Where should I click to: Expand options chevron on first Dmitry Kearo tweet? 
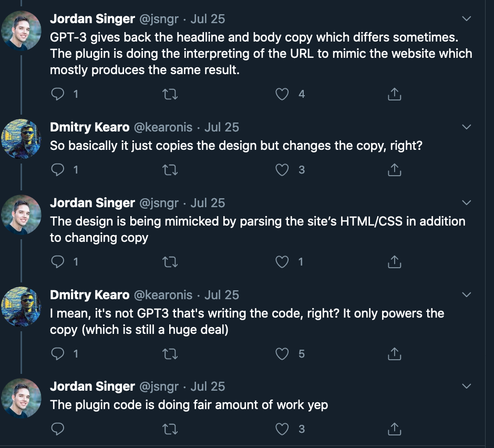click(x=466, y=127)
